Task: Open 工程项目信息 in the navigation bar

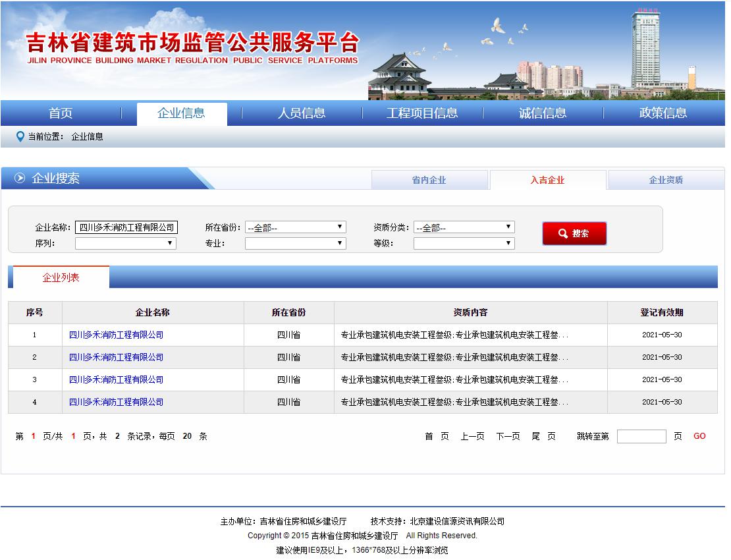Action: [422, 113]
